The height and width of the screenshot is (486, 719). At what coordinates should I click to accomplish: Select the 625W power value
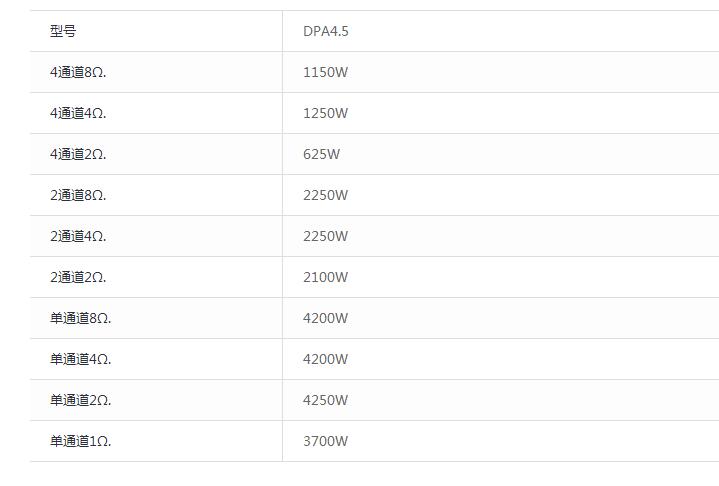(x=322, y=154)
